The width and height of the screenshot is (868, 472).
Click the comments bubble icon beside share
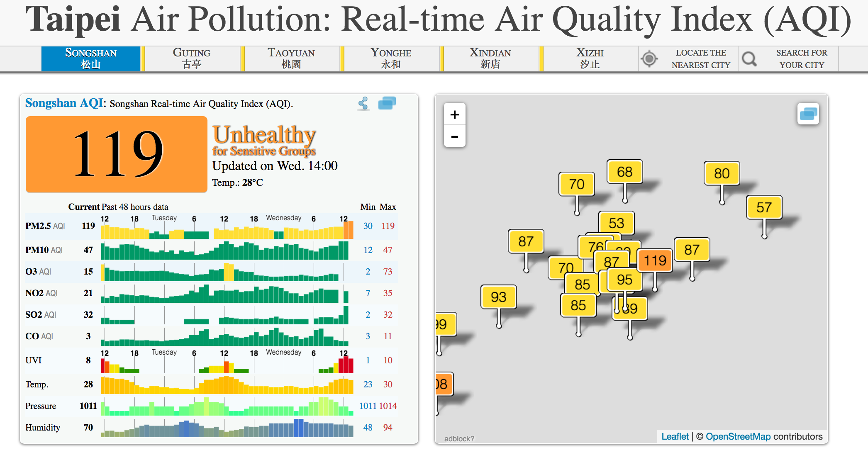click(387, 103)
